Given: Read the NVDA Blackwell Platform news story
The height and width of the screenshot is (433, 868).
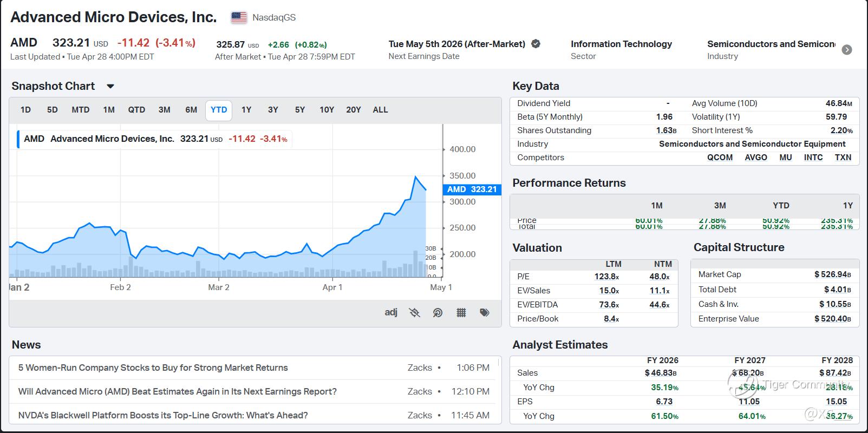Looking at the screenshot, I should [162, 415].
